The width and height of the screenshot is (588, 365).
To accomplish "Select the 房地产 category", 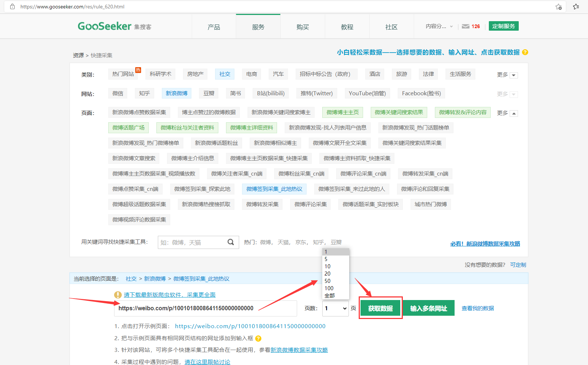I will pos(195,74).
